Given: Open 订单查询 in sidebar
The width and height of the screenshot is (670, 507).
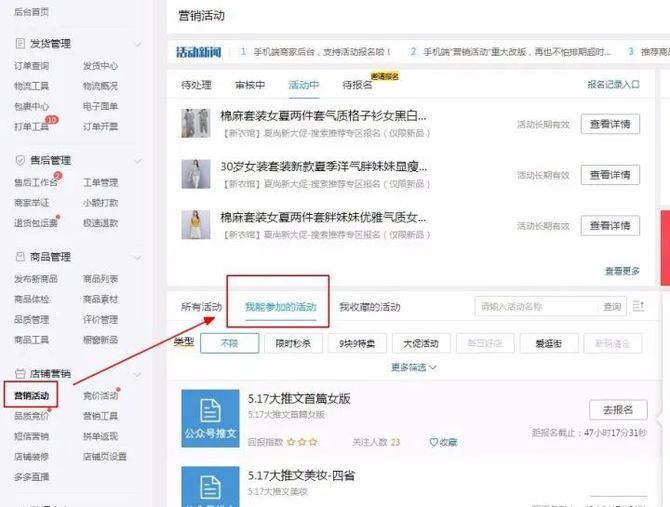Looking at the screenshot, I should point(31,66).
